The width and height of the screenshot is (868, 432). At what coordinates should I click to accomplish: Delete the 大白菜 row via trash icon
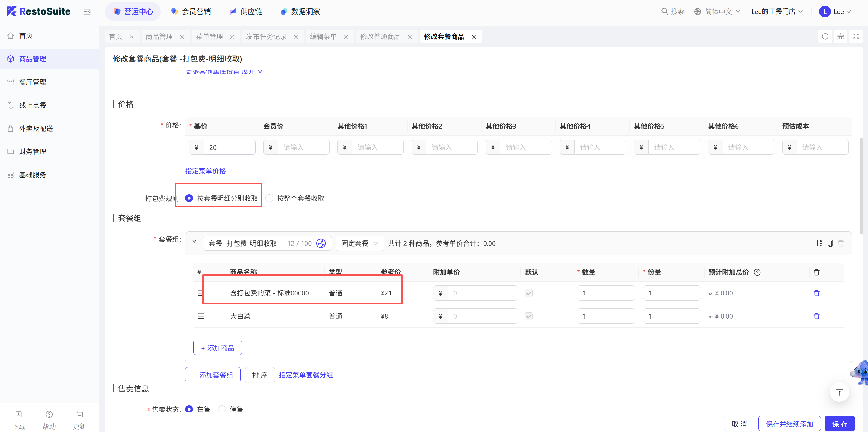tap(816, 316)
